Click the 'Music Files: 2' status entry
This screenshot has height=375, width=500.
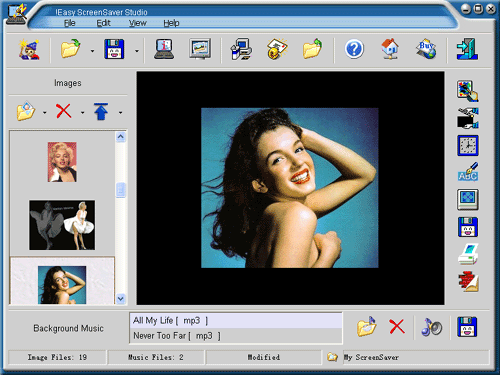pos(156,357)
